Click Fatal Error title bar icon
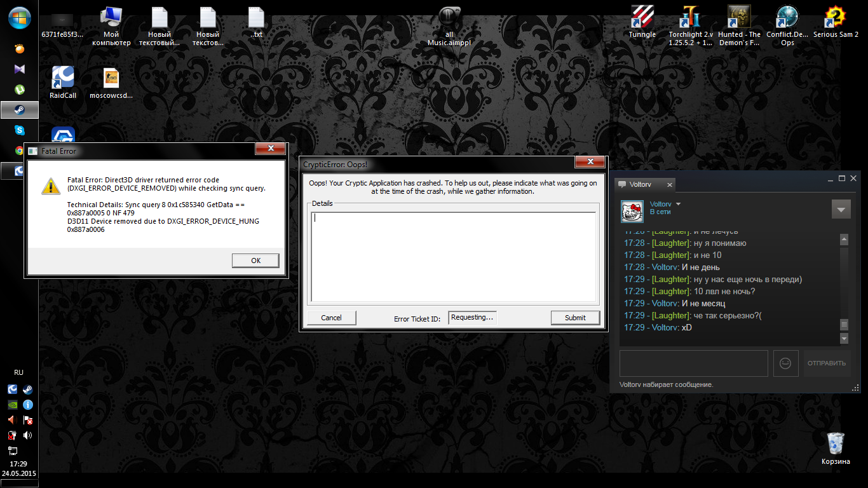Screen dimensions: 868x488 33,151
